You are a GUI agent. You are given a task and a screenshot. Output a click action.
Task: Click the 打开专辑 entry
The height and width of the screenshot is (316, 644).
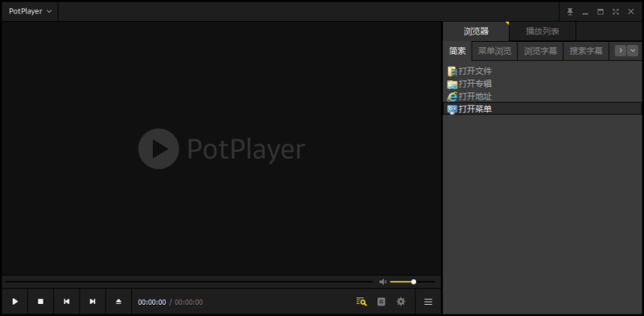pyautogui.click(x=542, y=84)
